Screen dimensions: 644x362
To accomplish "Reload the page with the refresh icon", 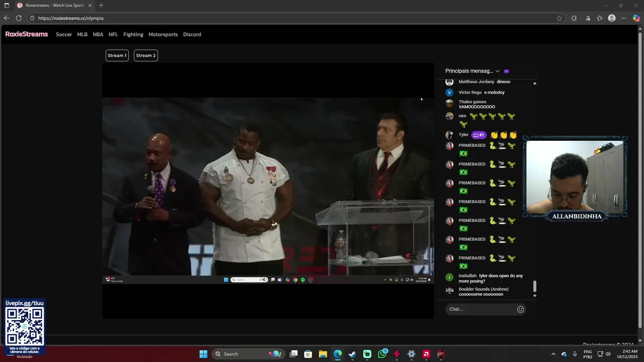I will tap(19, 18).
